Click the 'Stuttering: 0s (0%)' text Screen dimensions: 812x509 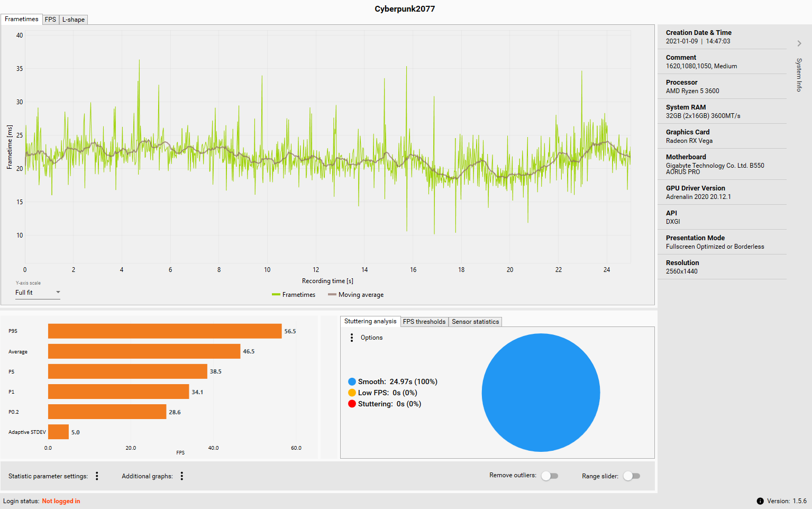click(x=390, y=404)
